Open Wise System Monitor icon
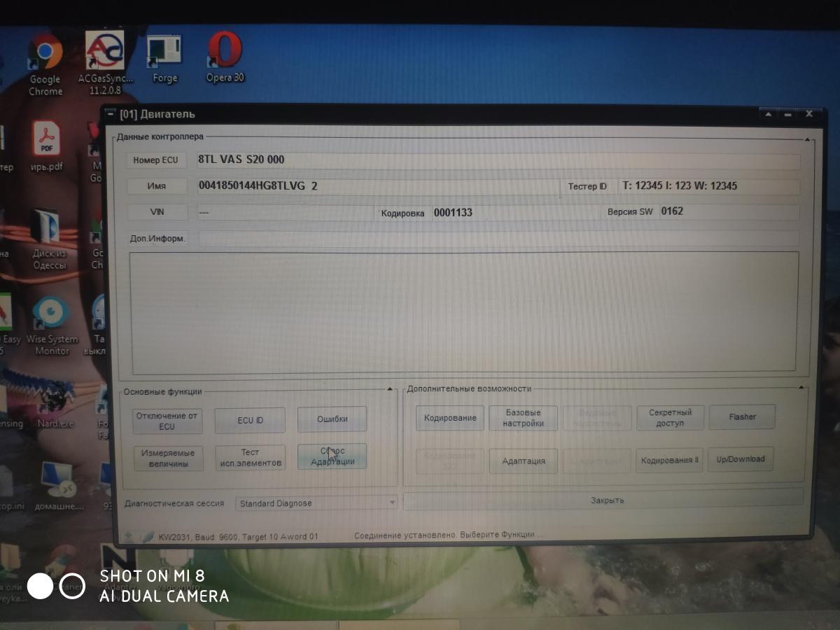The height and width of the screenshot is (630, 840). 51,316
